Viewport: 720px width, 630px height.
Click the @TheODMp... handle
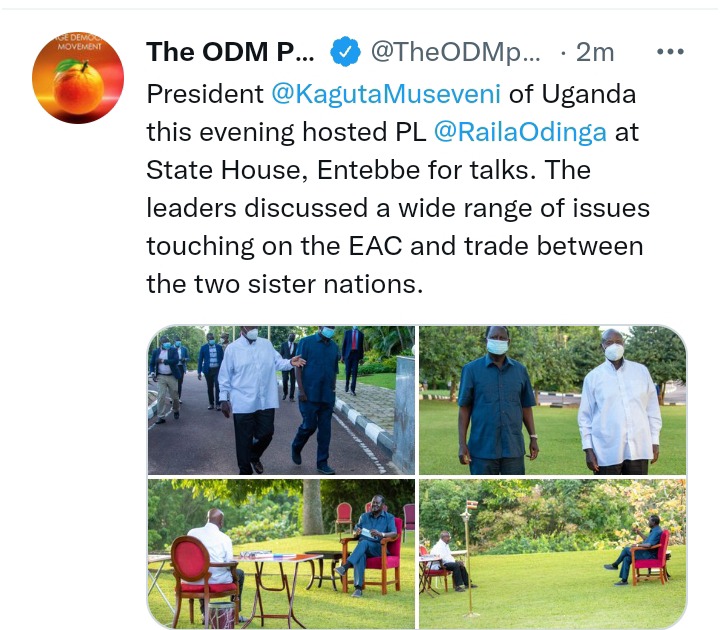456,52
